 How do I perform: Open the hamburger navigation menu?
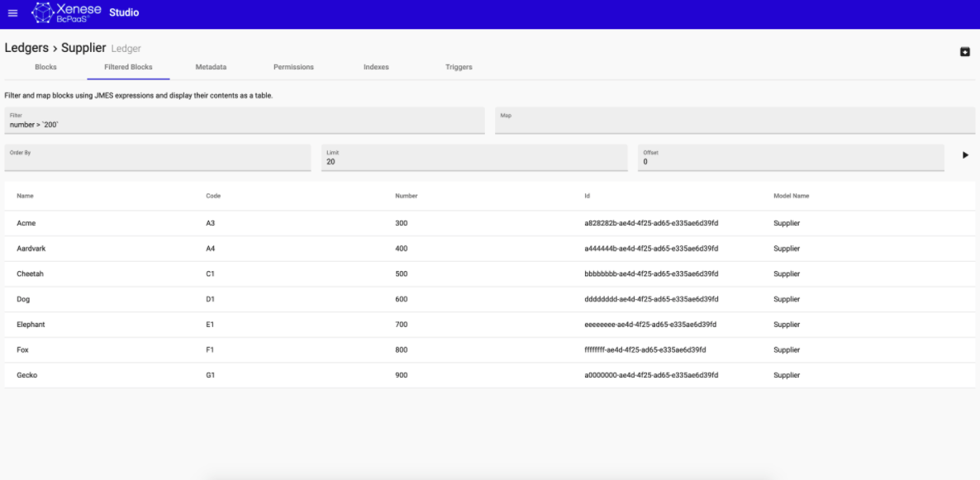[12, 13]
